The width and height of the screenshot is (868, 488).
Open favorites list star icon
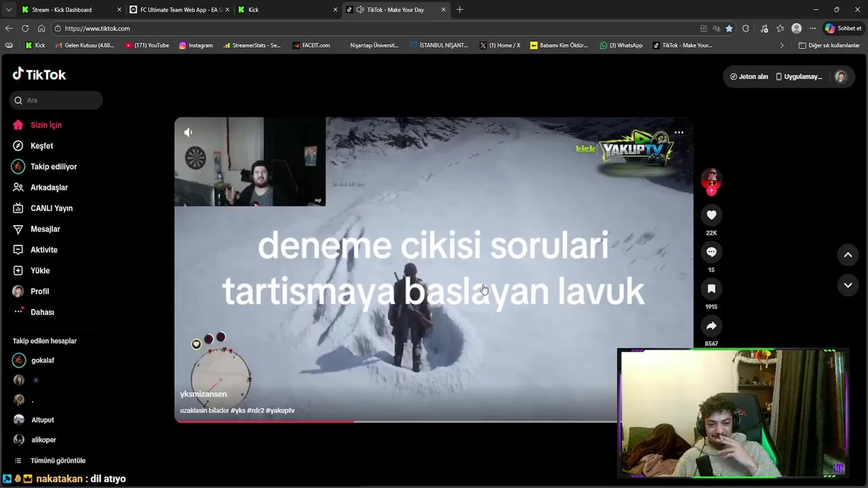781,28
